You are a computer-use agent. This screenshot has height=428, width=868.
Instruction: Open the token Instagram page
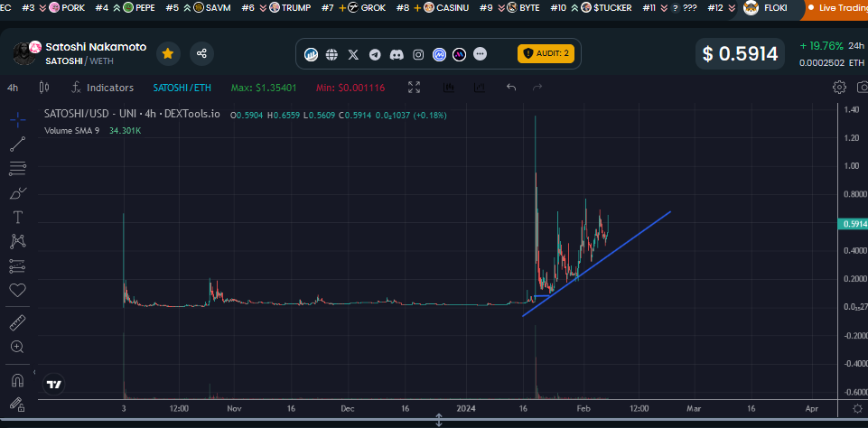click(x=418, y=54)
